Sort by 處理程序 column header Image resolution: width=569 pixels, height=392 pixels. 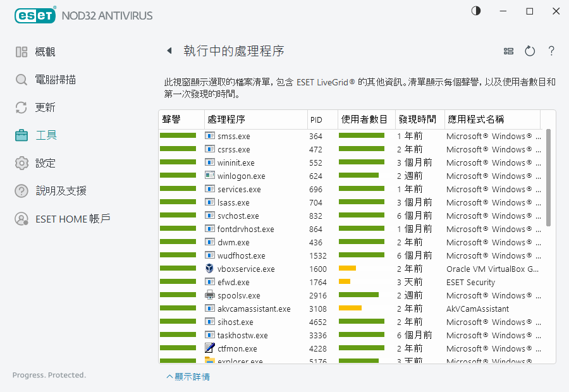256,119
